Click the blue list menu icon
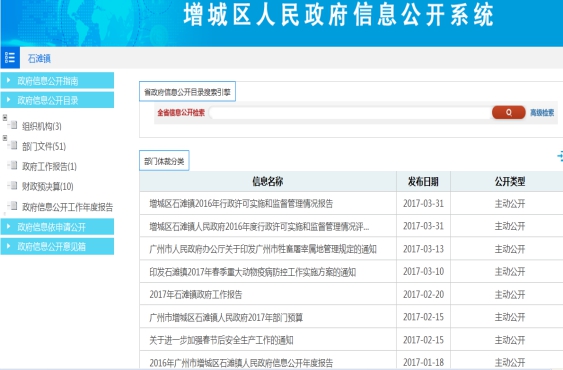 tap(10, 57)
